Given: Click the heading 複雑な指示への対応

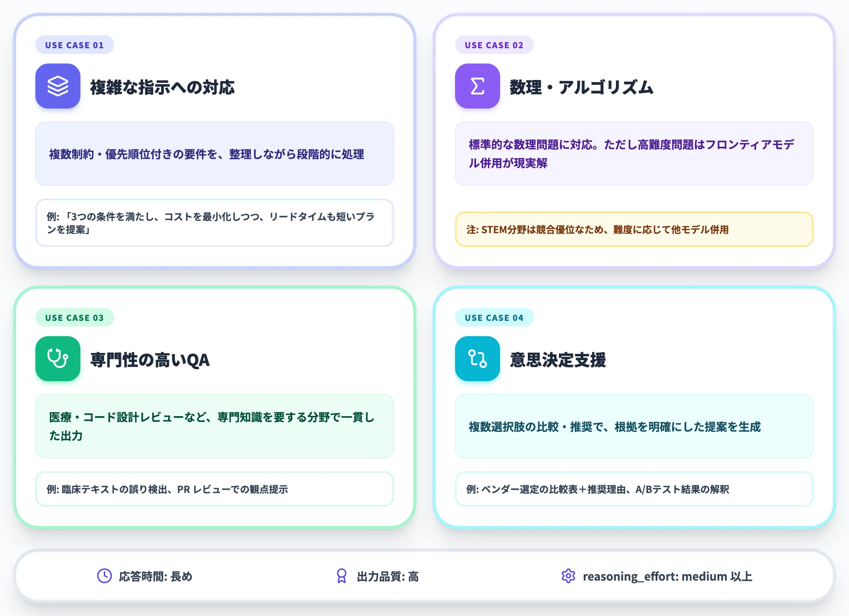Looking at the screenshot, I should pos(162,87).
